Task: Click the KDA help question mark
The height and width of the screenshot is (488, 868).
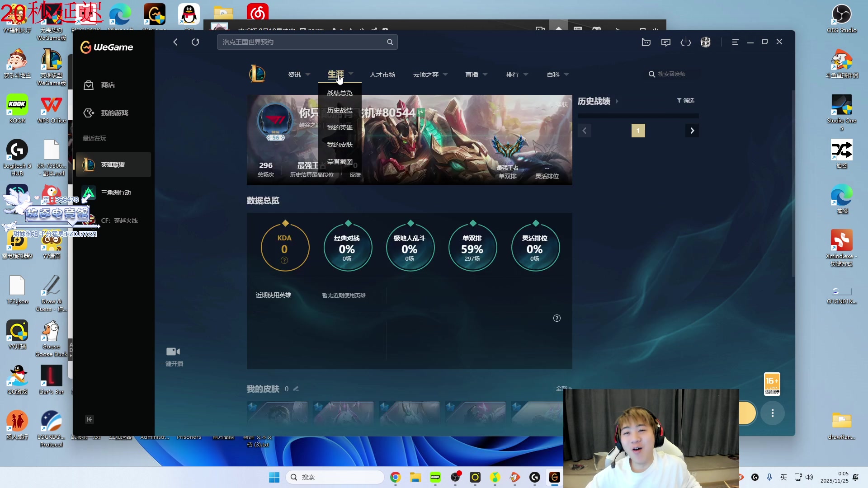Action: point(284,260)
